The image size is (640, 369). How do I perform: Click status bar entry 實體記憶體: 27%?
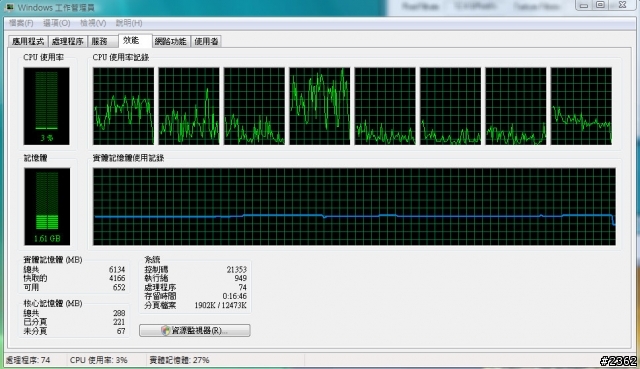pos(179,360)
